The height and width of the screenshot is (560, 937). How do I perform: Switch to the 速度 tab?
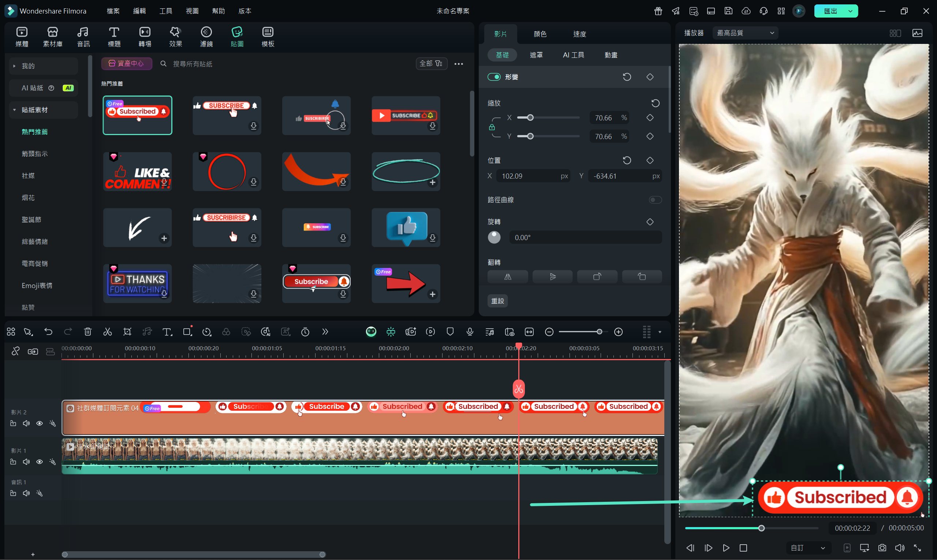tap(580, 34)
